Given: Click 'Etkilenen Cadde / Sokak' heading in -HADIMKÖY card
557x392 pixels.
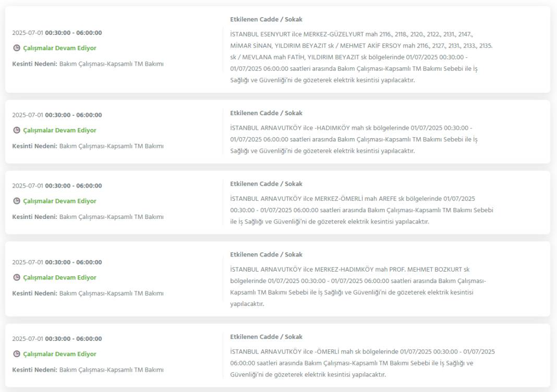Looking at the screenshot, I should [266, 113].
